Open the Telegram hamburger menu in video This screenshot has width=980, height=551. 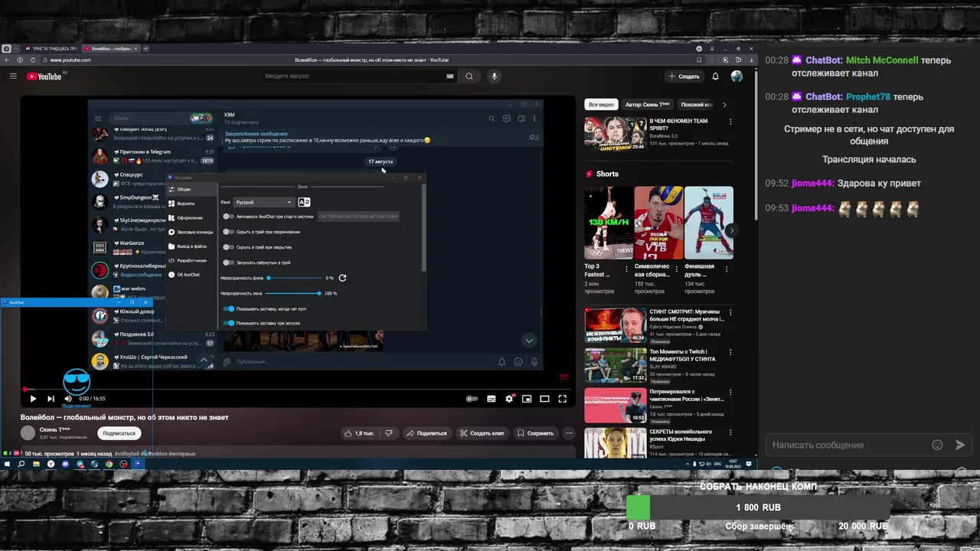pyautogui.click(x=98, y=119)
